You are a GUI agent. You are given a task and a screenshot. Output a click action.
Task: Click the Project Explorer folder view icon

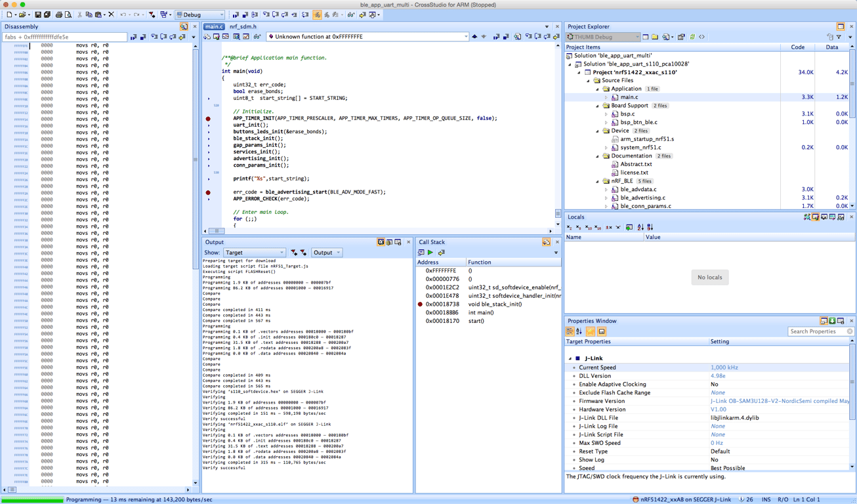(x=655, y=37)
